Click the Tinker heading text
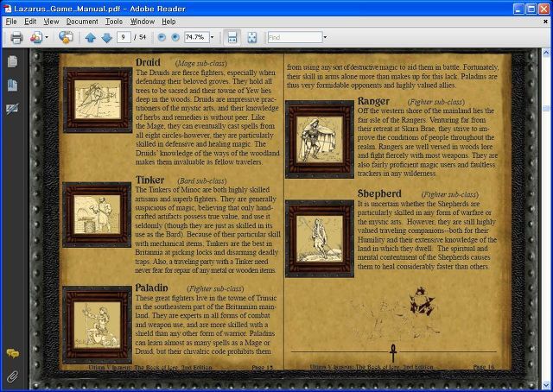Viewport: 553px width, 392px height. click(x=149, y=180)
